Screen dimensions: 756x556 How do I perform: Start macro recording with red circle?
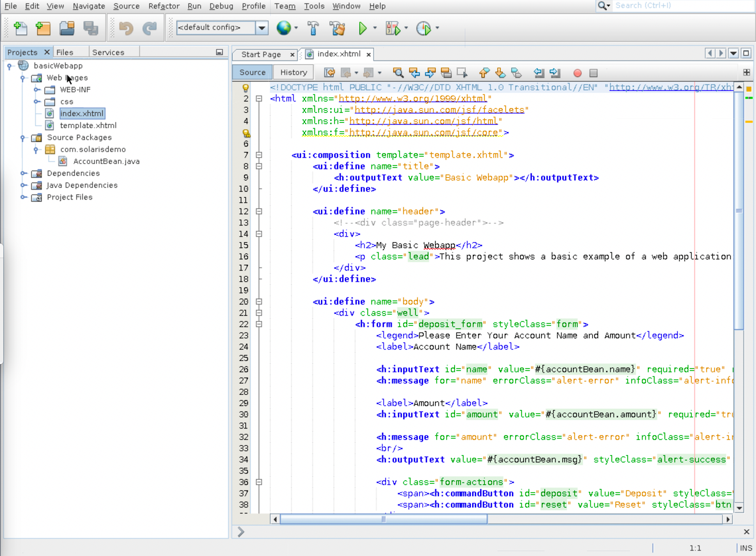(x=577, y=73)
